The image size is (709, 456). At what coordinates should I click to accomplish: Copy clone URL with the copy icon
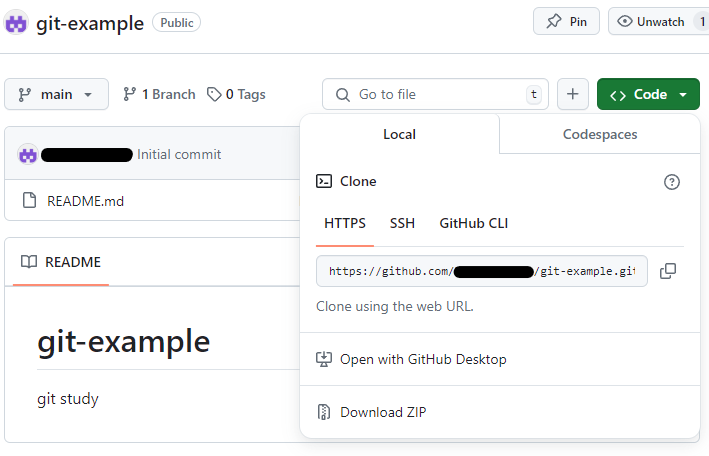pyautogui.click(x=668, y=271)
